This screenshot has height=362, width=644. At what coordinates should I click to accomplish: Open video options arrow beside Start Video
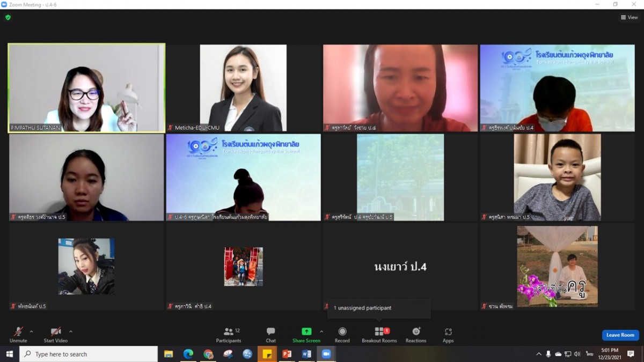[x=71, y=331]
